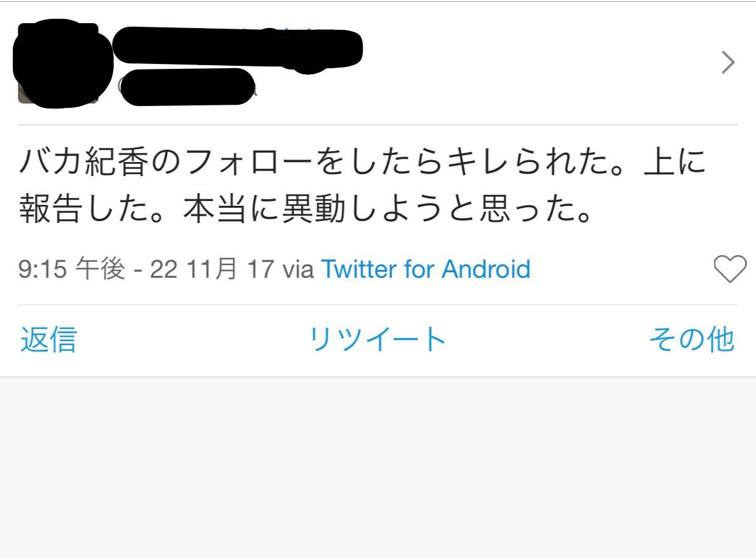The height and width of the screenshot is (558, 756).
Task: Like the tweet with the heart icon
Action: 729,269
